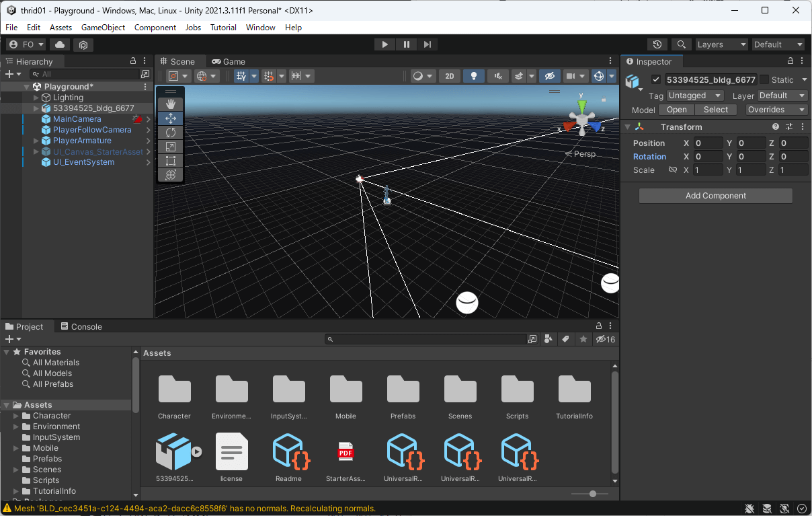Toggle hidden-object scene visibility eye button
The height and width of the screenshot is (516, 812).
(549, 76)
